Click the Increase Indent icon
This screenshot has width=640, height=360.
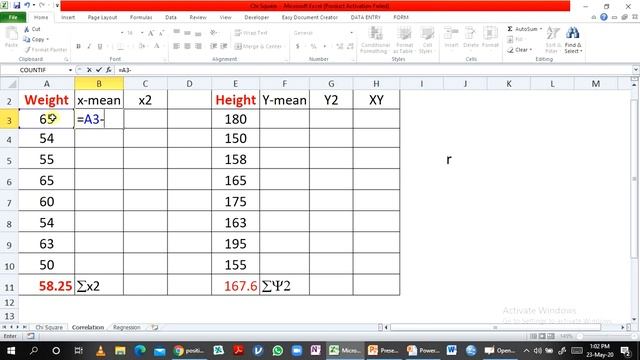pos(224,47)
